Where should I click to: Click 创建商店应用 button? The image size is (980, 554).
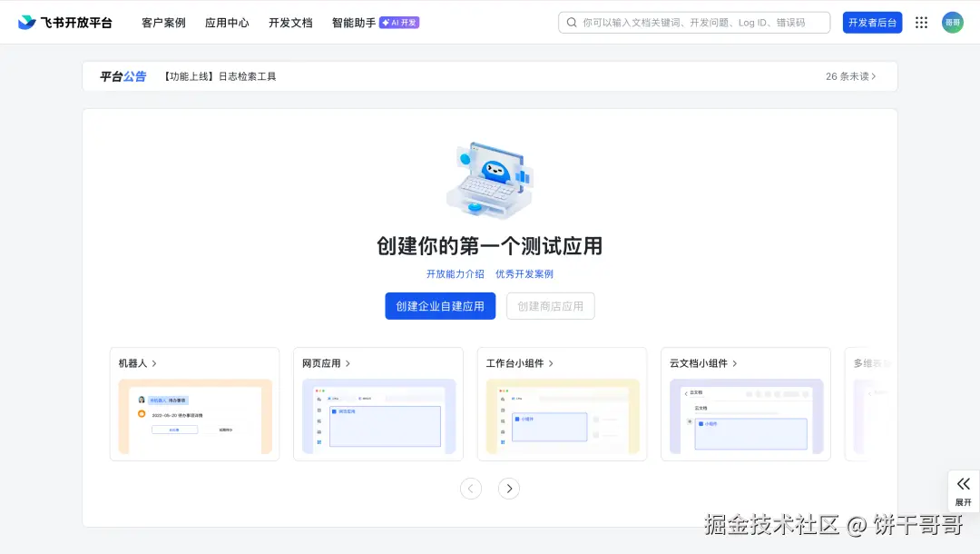point(551,306)
